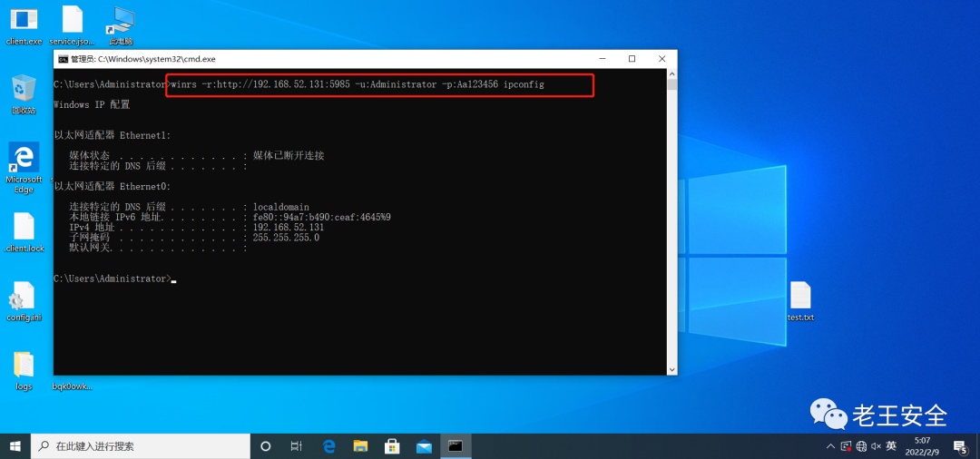The height and width of the screenshot is (459, 980).
Task: Click the localdomain DNS suffix value
Action: pyautogui.click(x=280, y=207)
